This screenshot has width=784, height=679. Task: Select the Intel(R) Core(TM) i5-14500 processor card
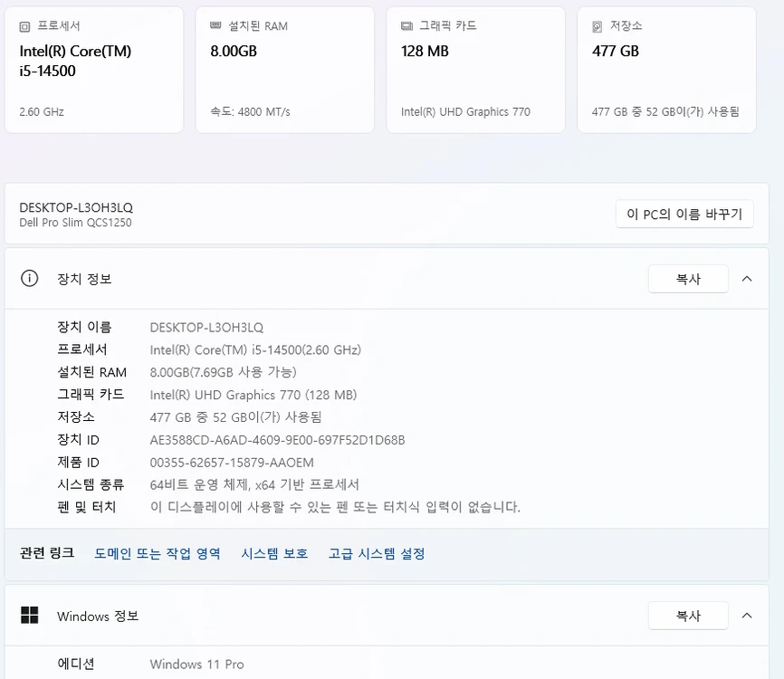point(94,70)
